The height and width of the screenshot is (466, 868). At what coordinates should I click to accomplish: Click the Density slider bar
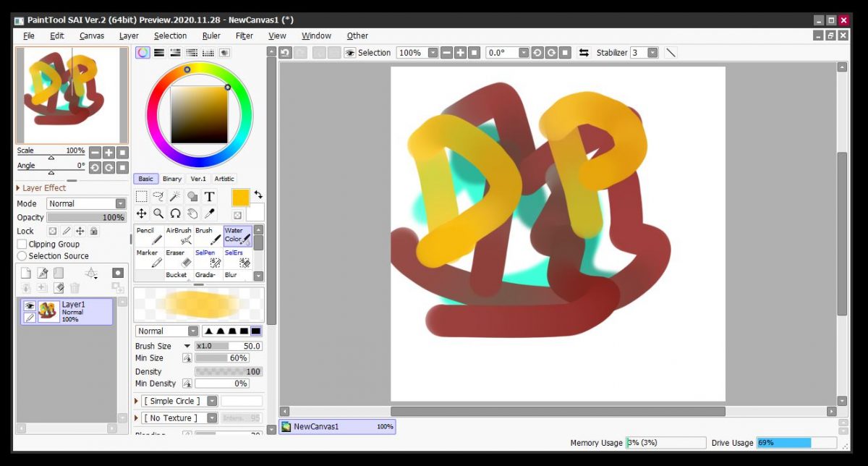tap(228, 371)
